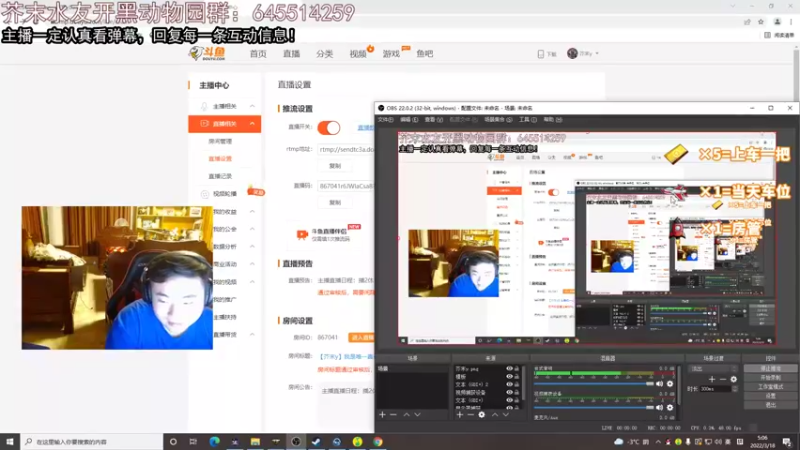Image resolution: width=800 pixels, height=450 pixels.
Task: Copy the stream key with 复制 button
Action: coord(335,203)
